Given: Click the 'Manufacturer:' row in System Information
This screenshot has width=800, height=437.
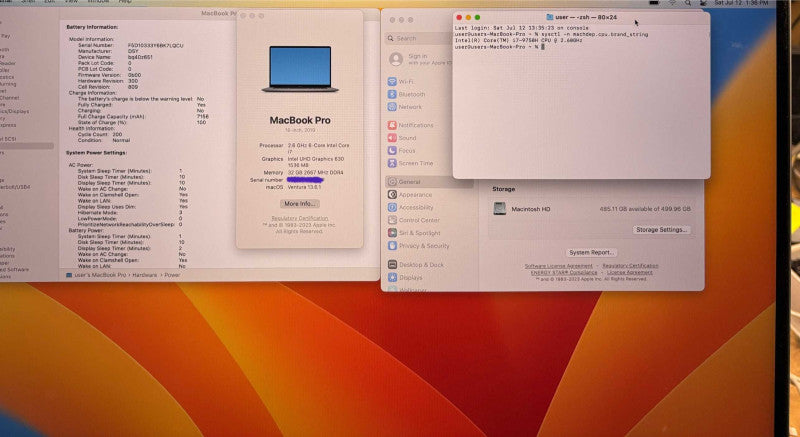Looking at the screenshot, I should click(108, 51).
